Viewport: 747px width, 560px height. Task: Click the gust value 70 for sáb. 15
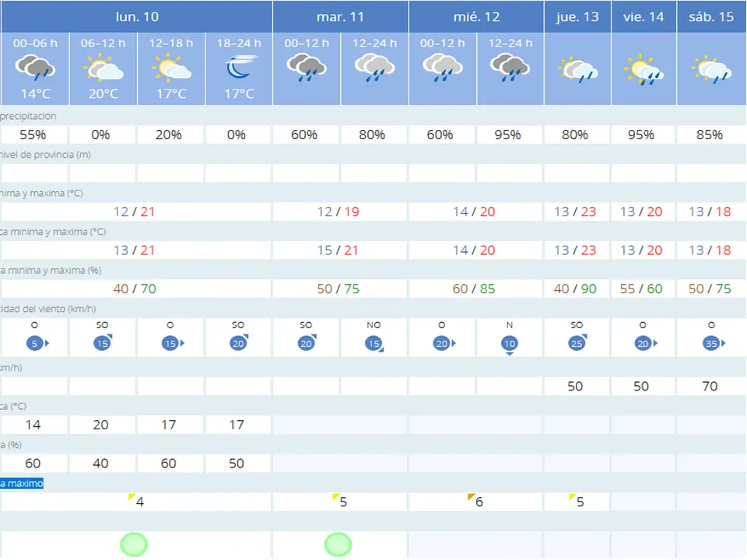[710, 387]
